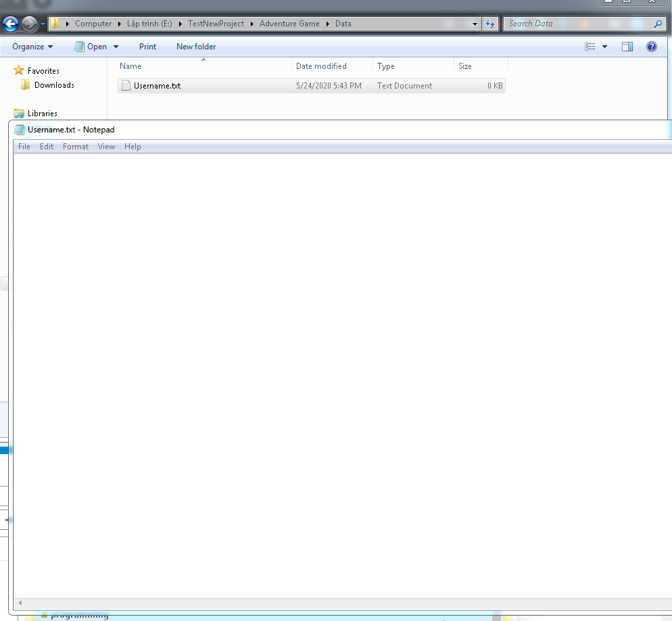Open the view options dropdown arrow
Screen dimensions: 672x621
604,47
